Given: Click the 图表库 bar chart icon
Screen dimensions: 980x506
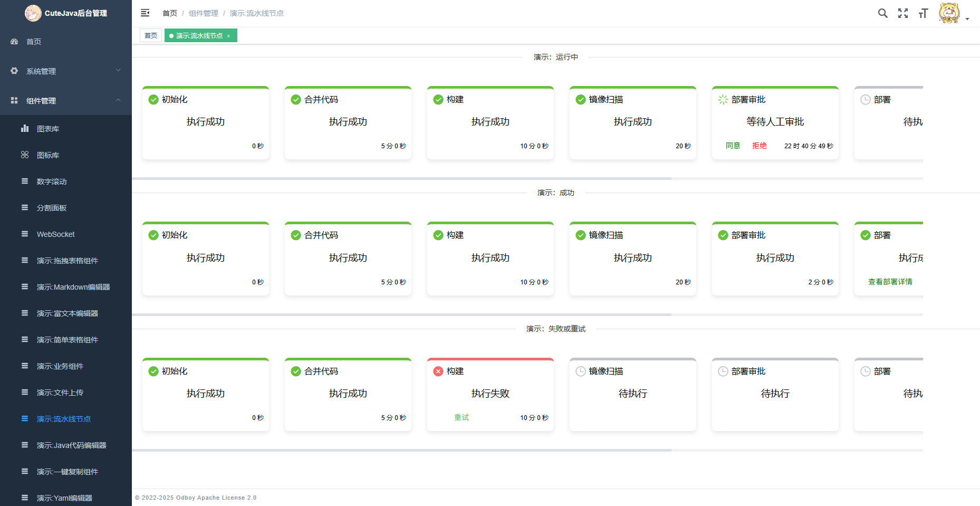Looking at the screenshot, I should point(25,128).
